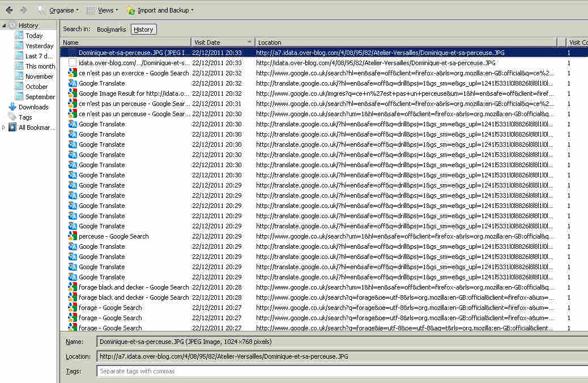Switch search scope to Bookmarks

click(112, 29)
